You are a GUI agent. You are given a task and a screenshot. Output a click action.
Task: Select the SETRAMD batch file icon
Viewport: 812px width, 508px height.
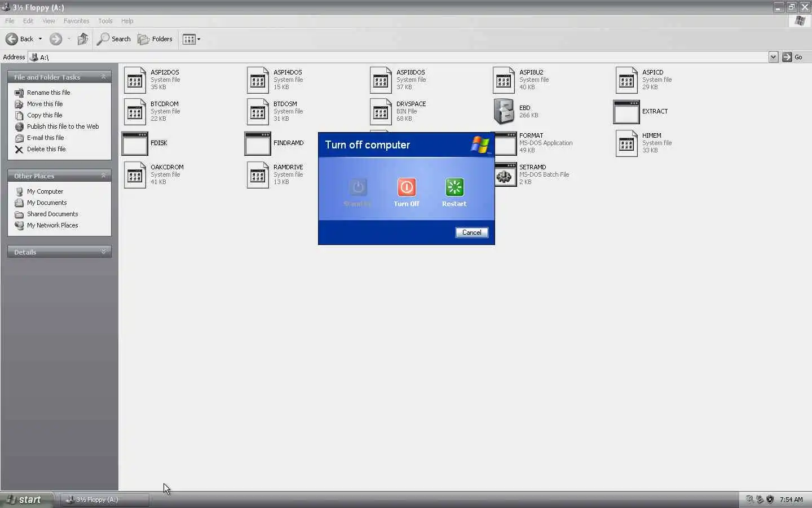(506, 175)
